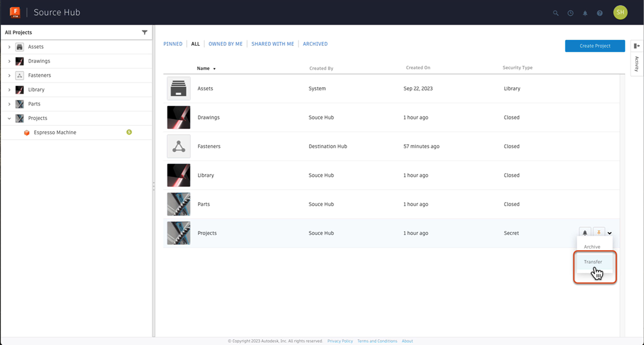Open the Activity side panel toggle icon
644x345 pixels.
pyautogui.click(x=637, y=46)
